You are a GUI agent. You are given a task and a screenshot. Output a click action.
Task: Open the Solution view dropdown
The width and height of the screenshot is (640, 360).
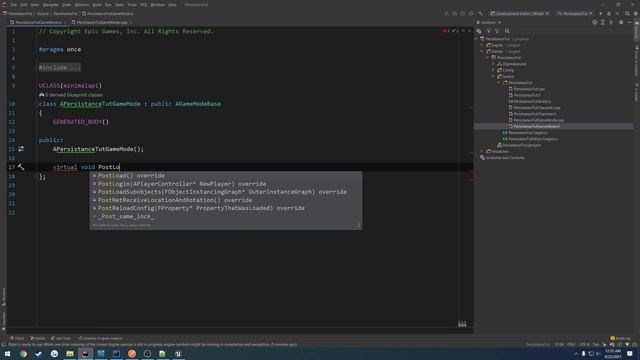point(489,22)
